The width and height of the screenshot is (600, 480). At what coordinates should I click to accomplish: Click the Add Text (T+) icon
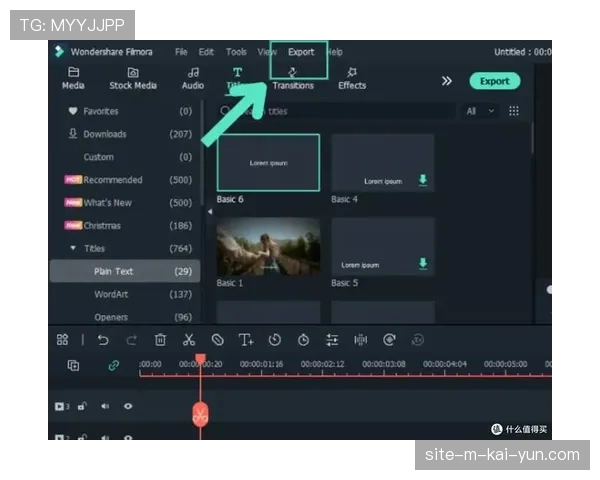246,340
